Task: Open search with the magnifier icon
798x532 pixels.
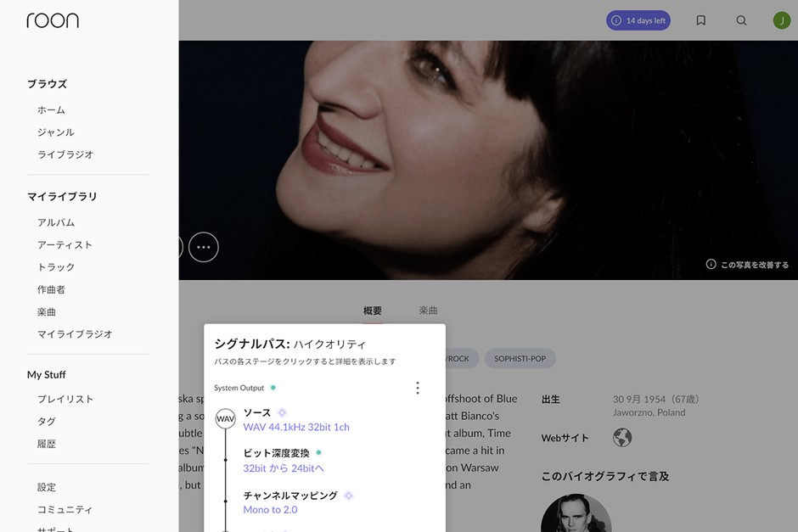Action: click(741, 20)
